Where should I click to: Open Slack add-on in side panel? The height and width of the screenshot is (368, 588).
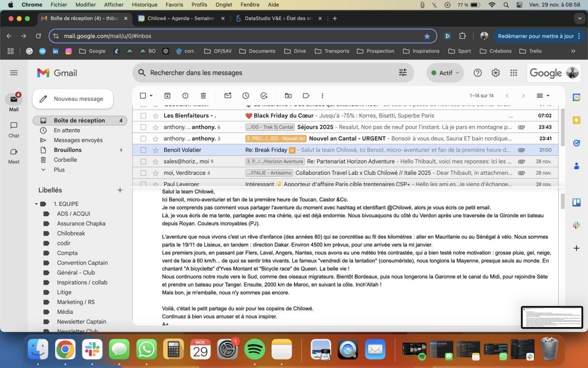click(576, 225)
